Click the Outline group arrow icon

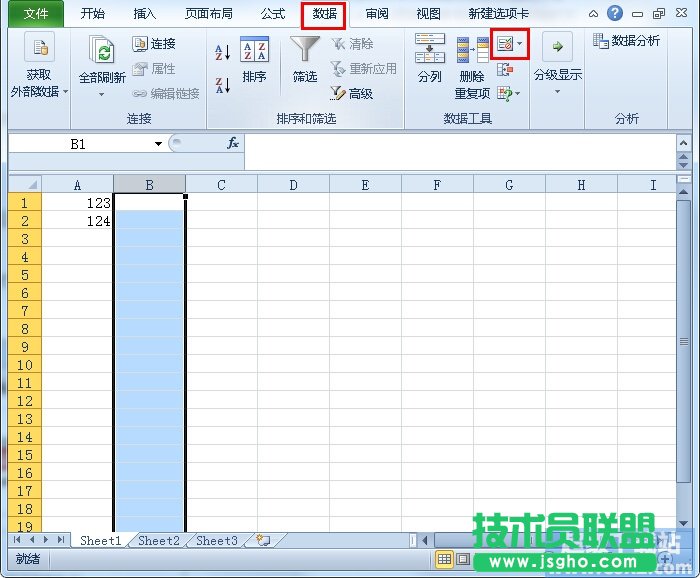point(557,46)
